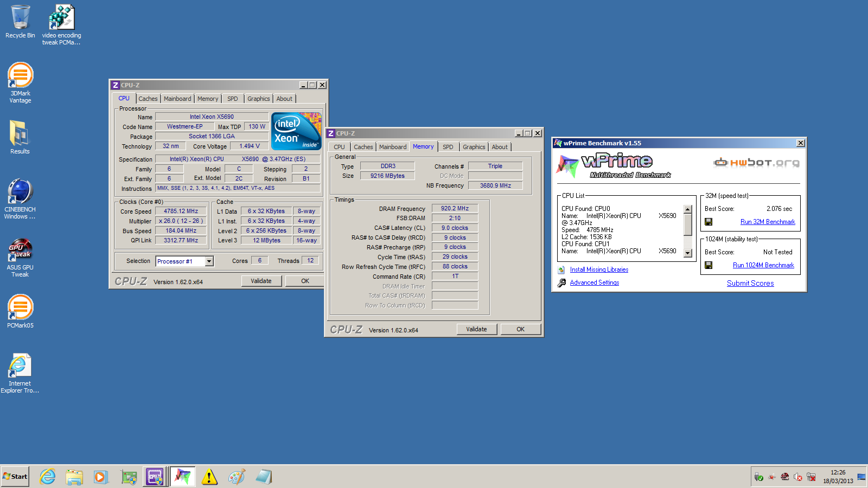Open Windows Explorer from the taskbar
This screenshot has height=488, width=868.
click(x=74, y=477)
